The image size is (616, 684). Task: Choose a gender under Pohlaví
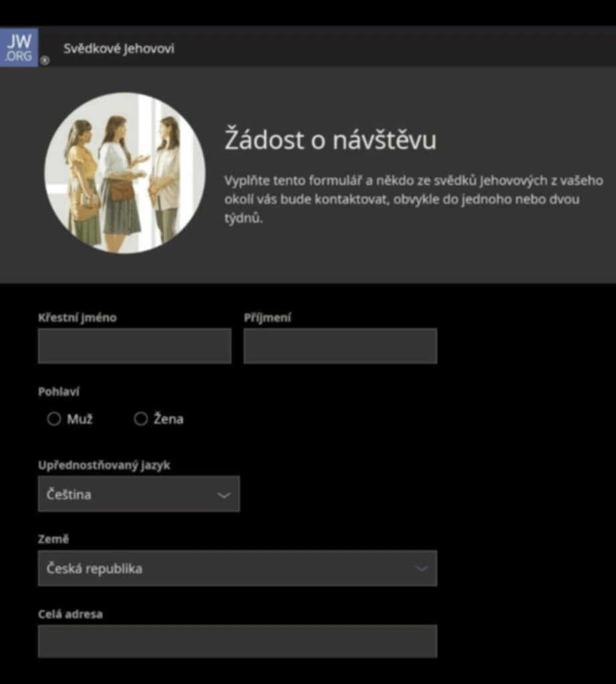click(54, 419)
